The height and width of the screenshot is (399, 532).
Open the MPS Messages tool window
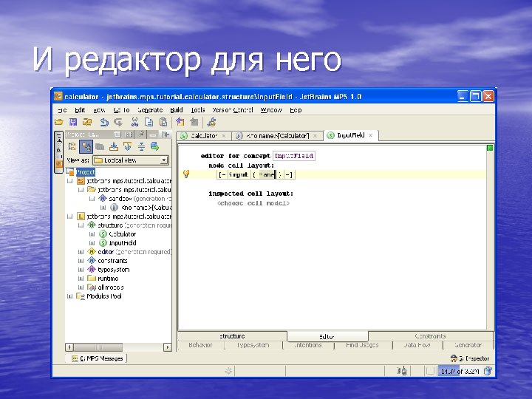click(x=98, y=358)
